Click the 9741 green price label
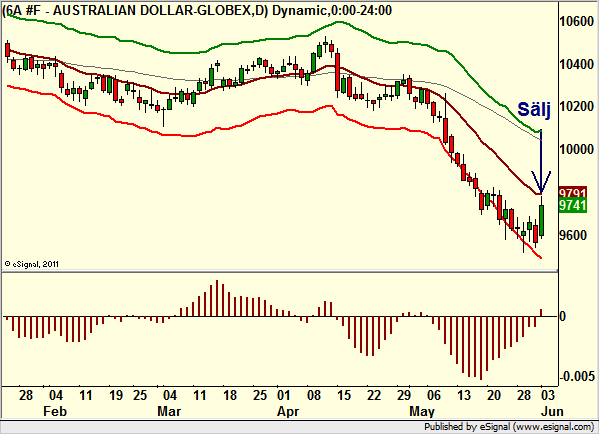599x434 pixels. click(573, 205)
